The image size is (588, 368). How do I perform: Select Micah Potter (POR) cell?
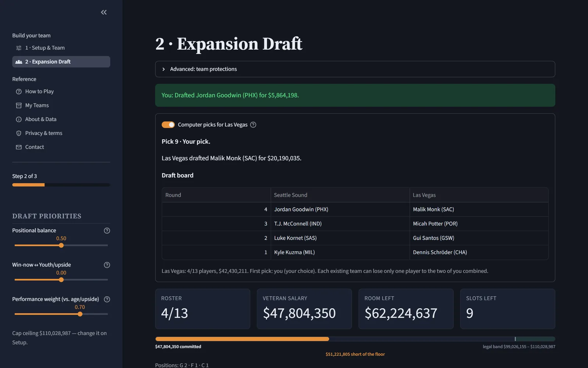click(479, 224)
